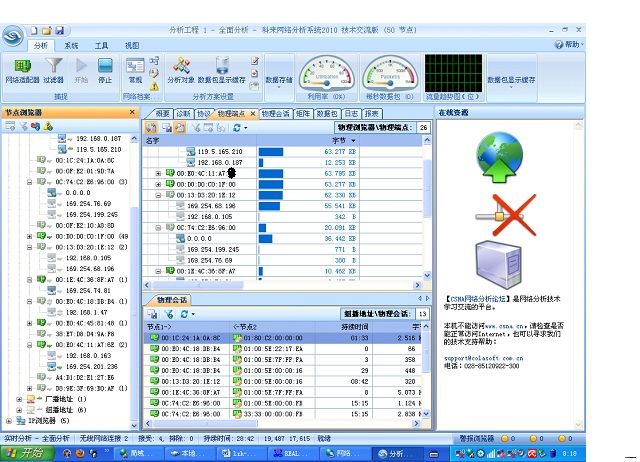Screen dimensions: 640x462
Task: Click the new project document icon
Action: pyautogui.click(x=34, y=31)
